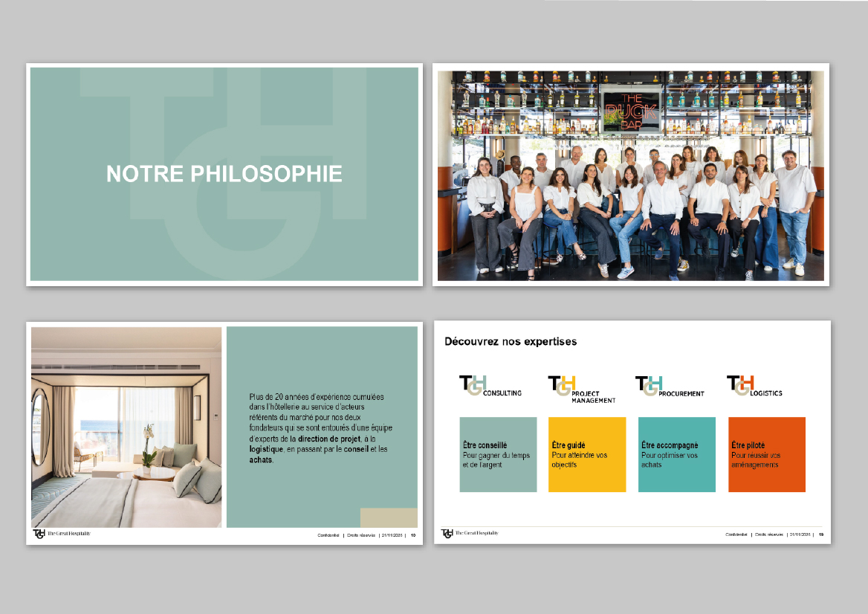
Task: Select the TGH Consulting logo
Action: pos(490,387)
